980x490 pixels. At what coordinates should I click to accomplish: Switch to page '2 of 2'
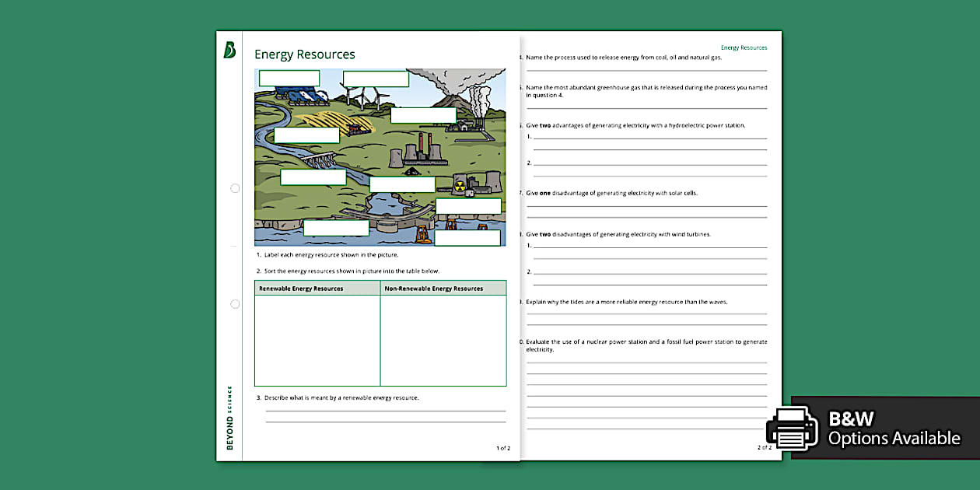(x=763, y=446)
